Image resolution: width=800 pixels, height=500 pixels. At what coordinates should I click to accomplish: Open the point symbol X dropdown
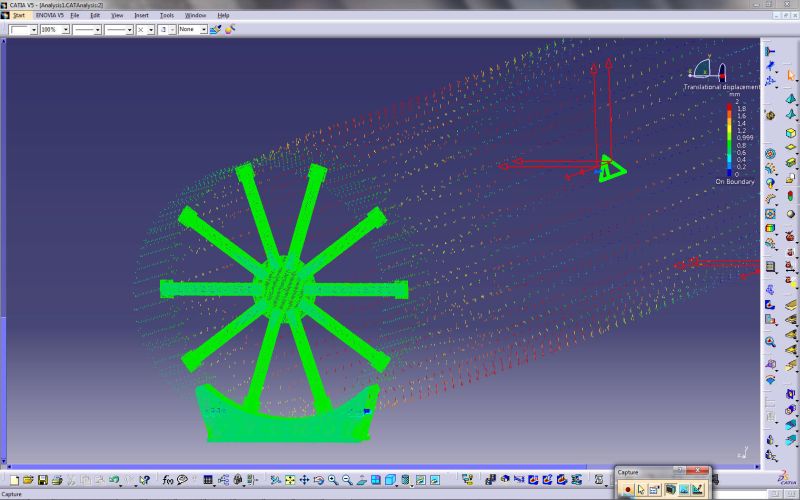tap(151, 30)
